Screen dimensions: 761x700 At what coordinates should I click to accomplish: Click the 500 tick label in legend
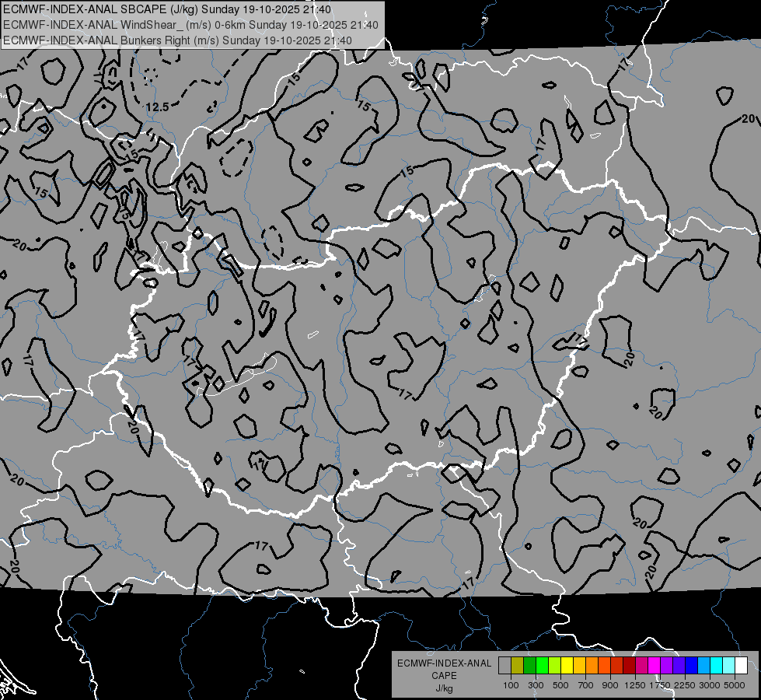[560, 685]
